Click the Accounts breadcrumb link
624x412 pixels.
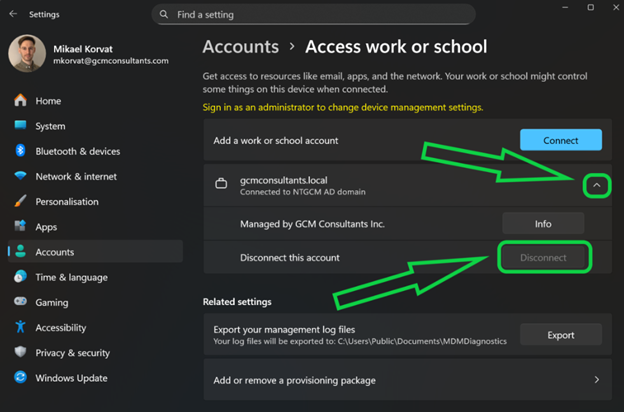(x=241, y=47)
